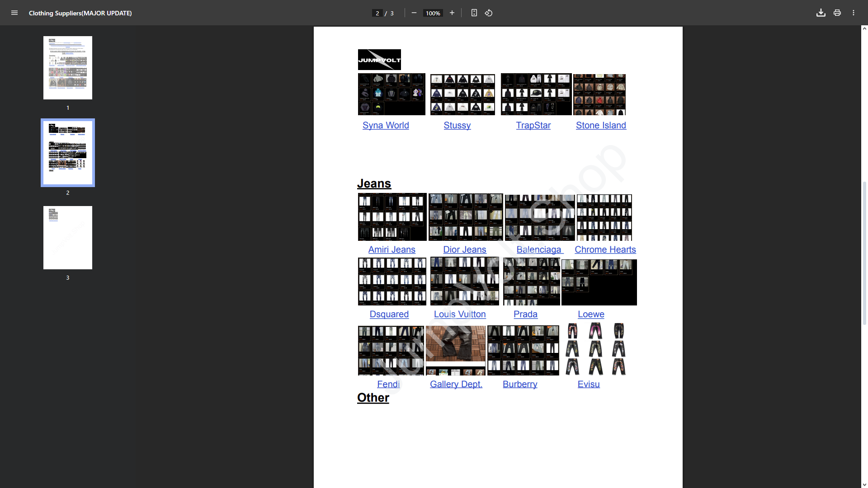Toggle the sidebar hamburger menu
Screen dimensions: 868x488
point(14,13)
